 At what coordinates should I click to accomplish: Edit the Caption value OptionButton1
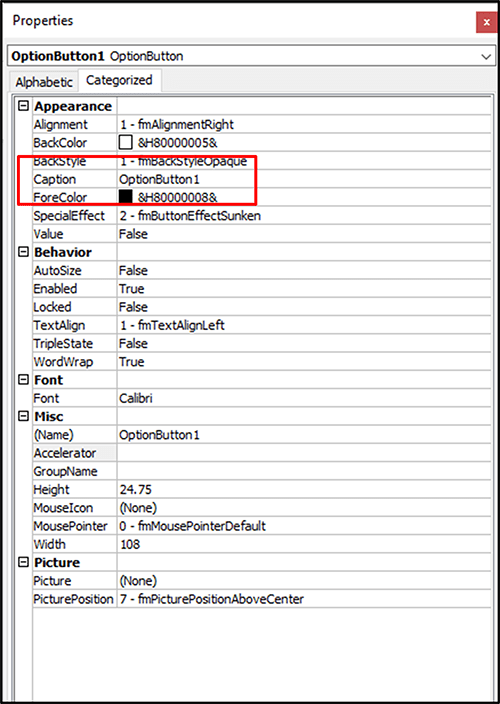[159, 179]
